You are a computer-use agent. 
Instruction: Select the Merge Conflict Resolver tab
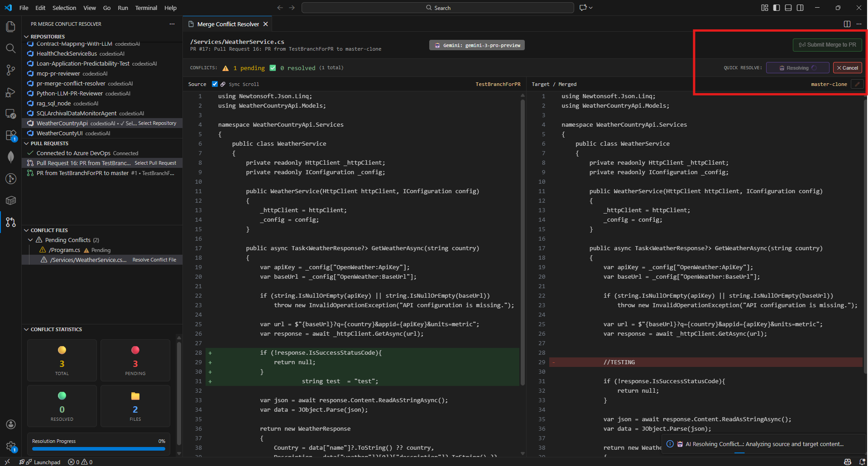(228, 24)
